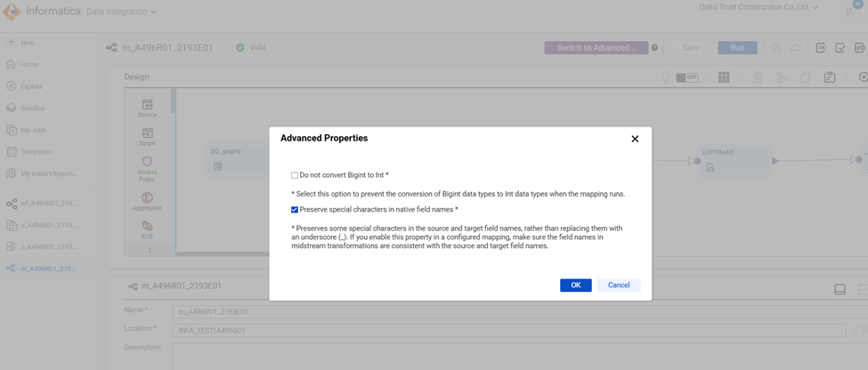Open wf_A496R01_219... taskflow in the sidebar

(42, 204)
